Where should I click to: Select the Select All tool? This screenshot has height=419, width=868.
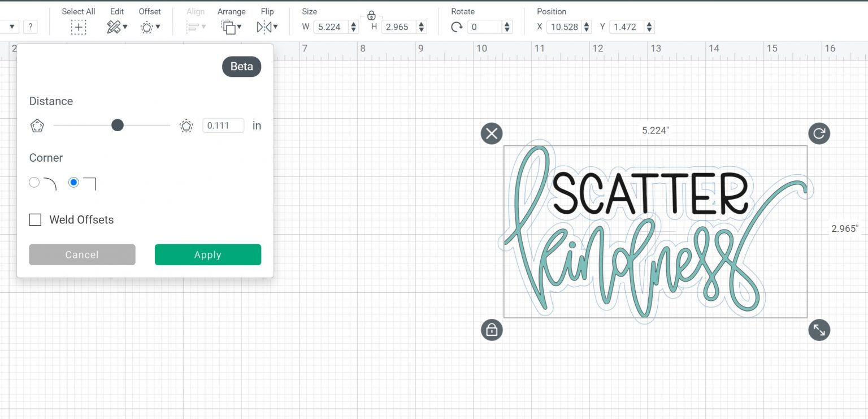[78, 27]
